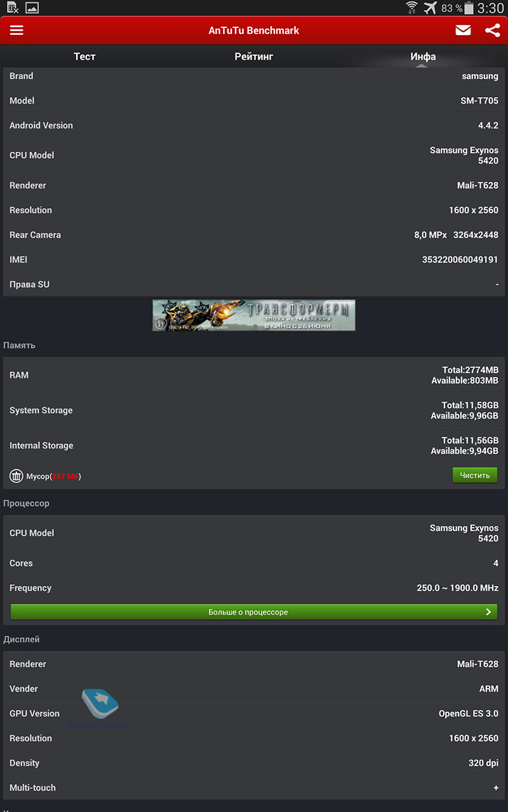
Task: Tap the share icon in header
Action: point(493,30)
